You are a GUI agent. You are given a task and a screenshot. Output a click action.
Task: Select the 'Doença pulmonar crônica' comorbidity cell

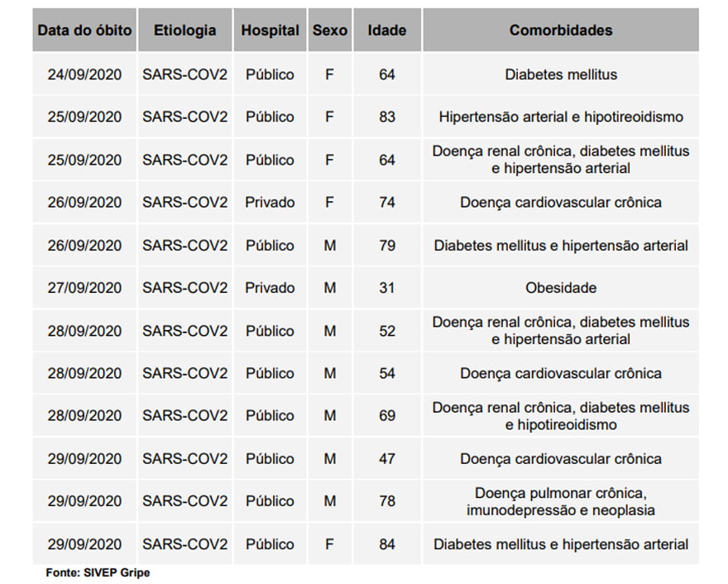pyautogui.click(x=561, y=501)
